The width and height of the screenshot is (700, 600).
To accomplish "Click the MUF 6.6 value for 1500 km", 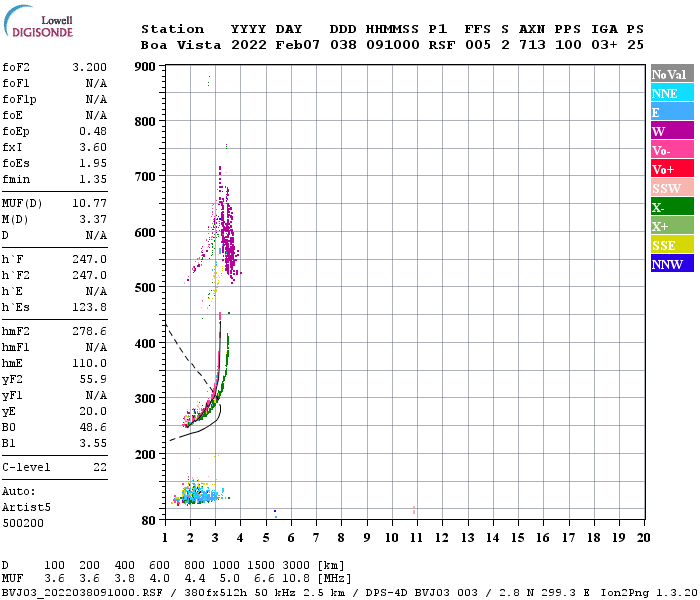I will coord(264,579).
